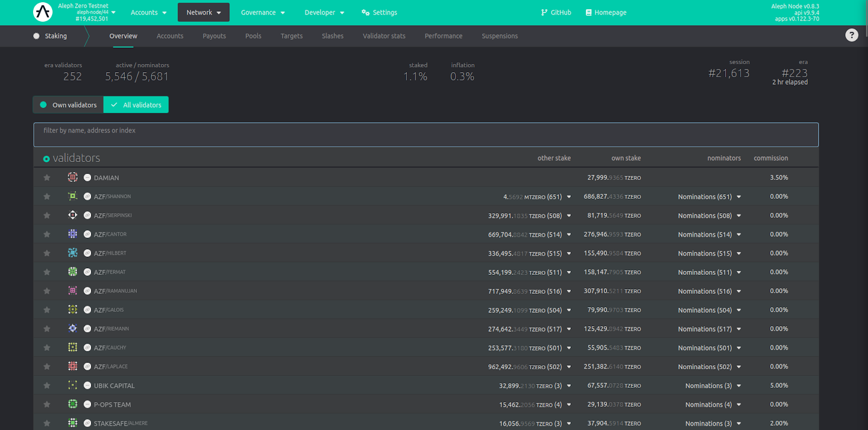Screen dimensions: 868x430
Task: Open the GitHub link
Action: (x=556, y=12)
